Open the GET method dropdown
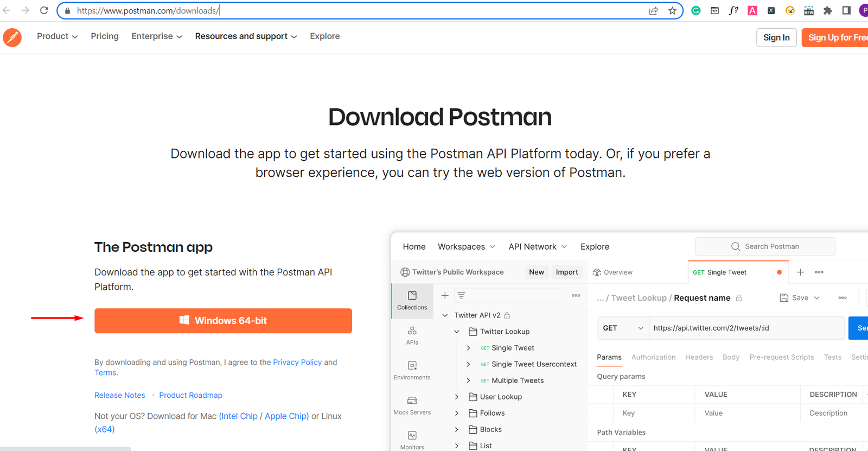 (623, 328)
